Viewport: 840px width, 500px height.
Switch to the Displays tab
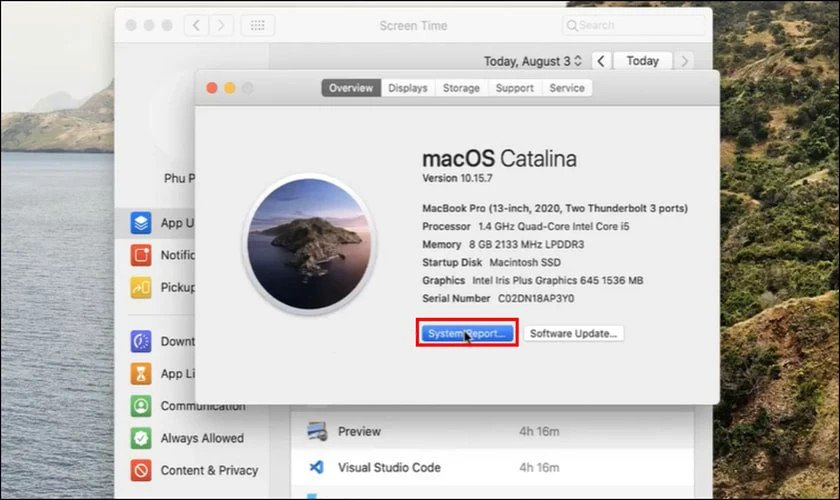408,88
